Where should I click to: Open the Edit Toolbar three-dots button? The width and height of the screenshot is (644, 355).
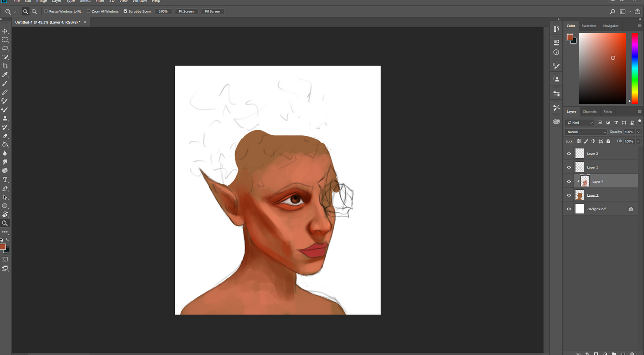coord(5,232)
